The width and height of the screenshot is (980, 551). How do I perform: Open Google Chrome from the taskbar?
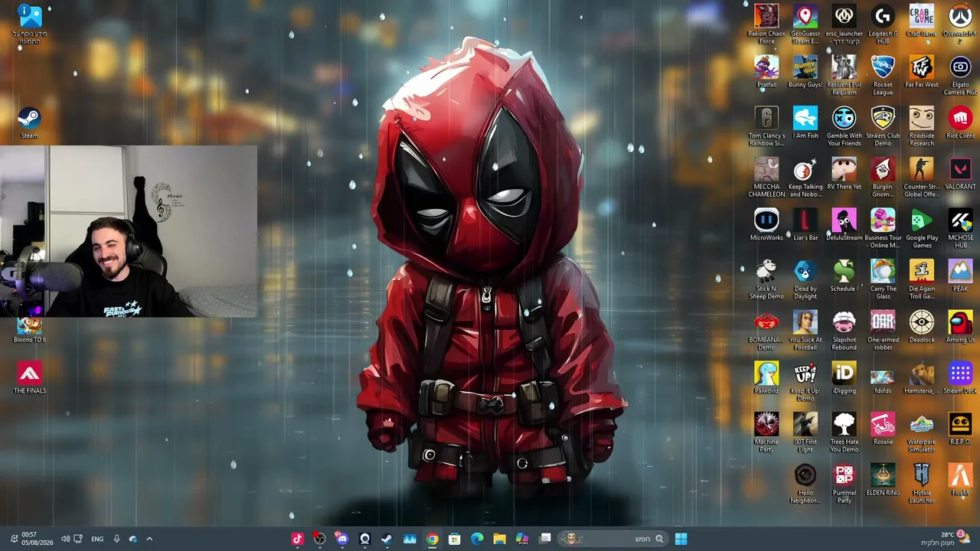coord(432,539)
